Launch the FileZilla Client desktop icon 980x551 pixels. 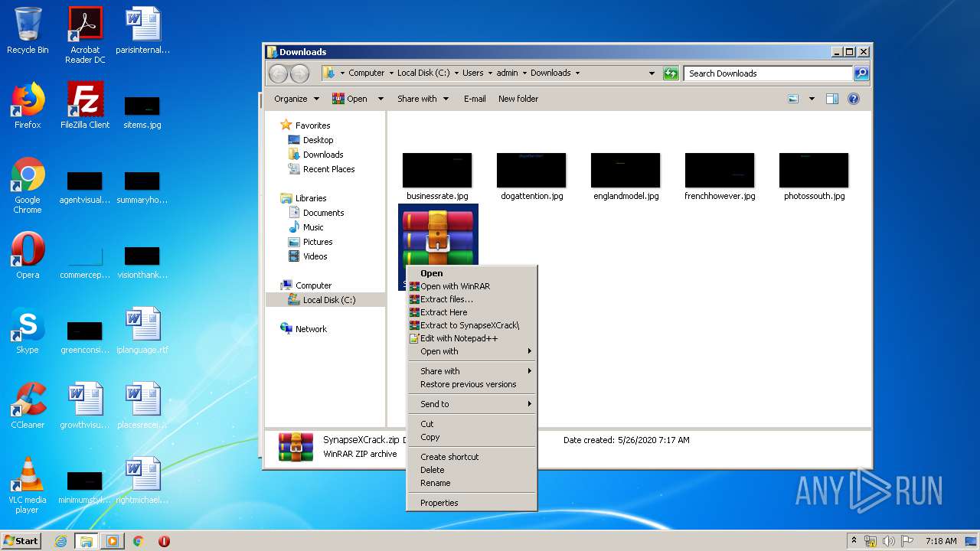click(85, 106)
